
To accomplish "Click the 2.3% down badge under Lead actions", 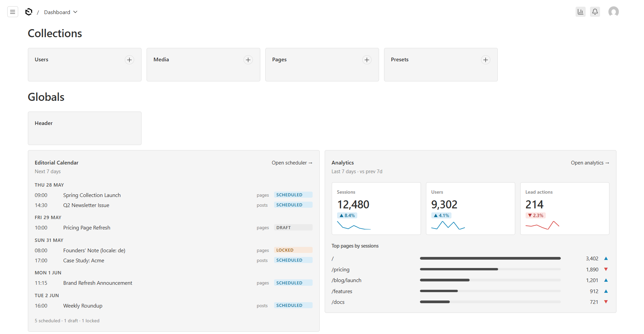I will (x=535, y=215).
